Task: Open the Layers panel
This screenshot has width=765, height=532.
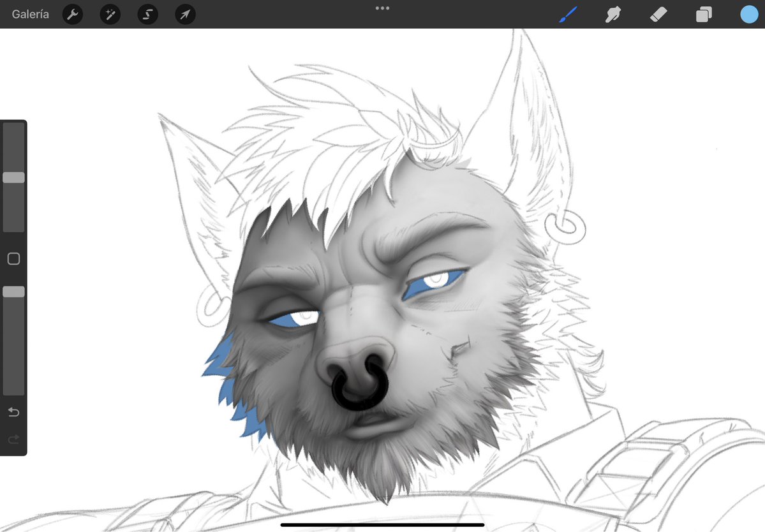Action: tap(704, 14)
